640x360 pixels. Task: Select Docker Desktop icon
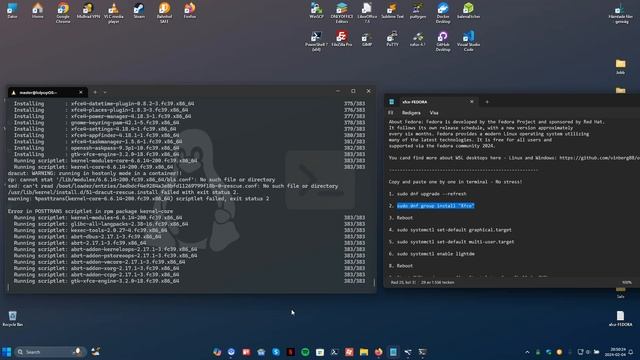pyautogui.click(x=443, y=13)
